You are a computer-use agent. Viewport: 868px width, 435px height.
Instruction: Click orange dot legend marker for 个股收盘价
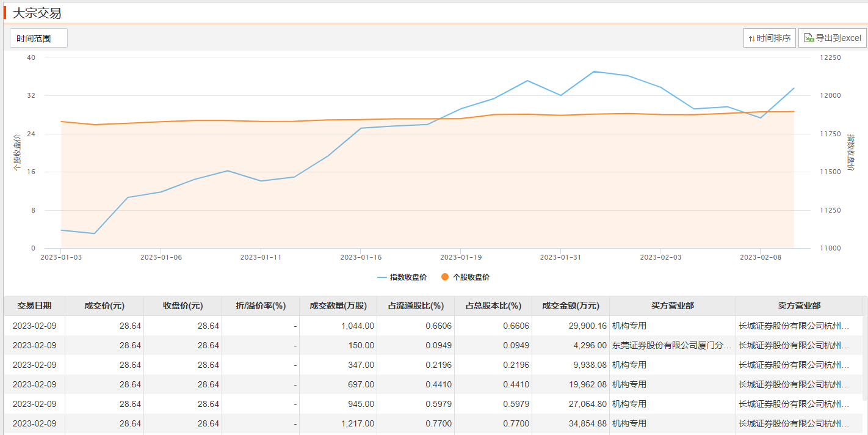[445, 277]
